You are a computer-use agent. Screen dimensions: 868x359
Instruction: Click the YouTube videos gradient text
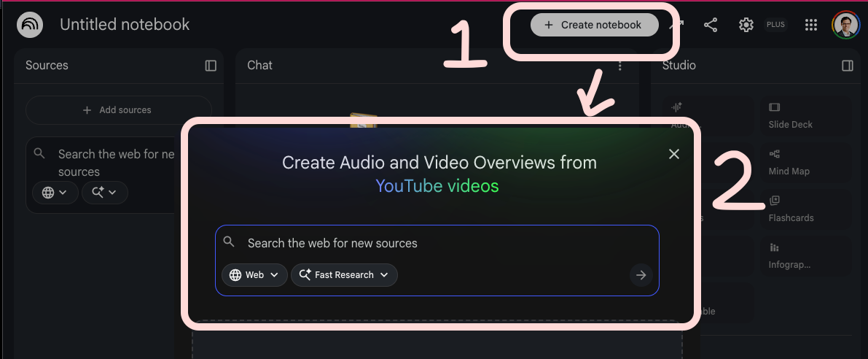click(437, 186)
